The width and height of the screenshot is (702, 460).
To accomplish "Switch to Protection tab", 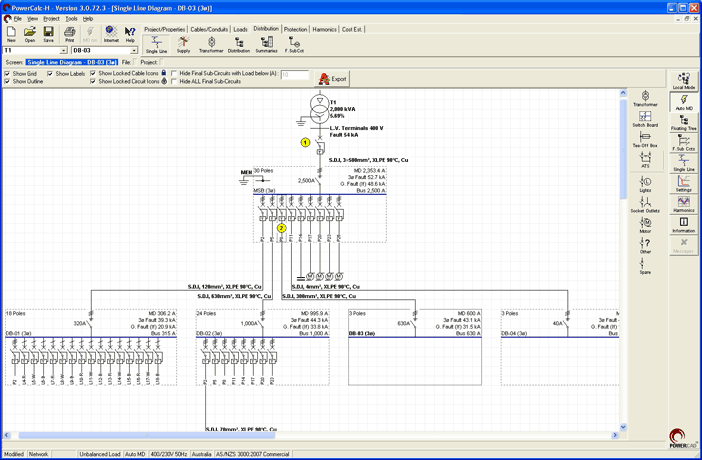I will coord(295,29).
